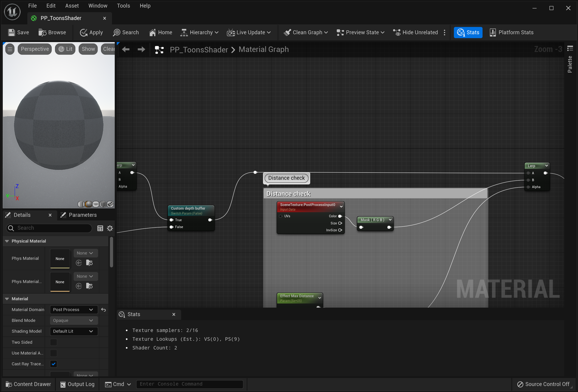
Task: Open the Asset menu
Action: pos(72,6)
